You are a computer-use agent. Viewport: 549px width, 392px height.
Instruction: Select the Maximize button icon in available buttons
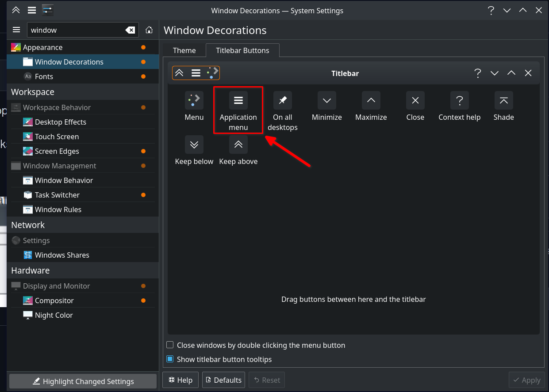tap(371, 100)
